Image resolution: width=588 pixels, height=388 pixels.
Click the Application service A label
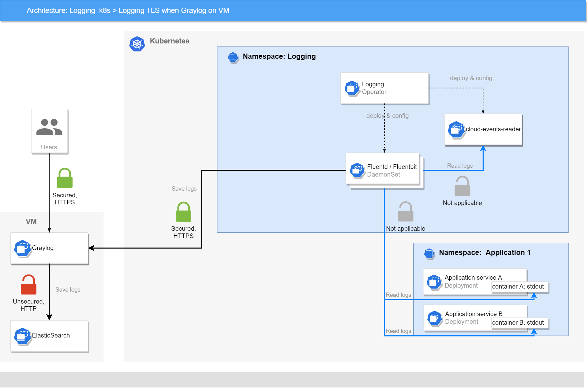[473, 278]
